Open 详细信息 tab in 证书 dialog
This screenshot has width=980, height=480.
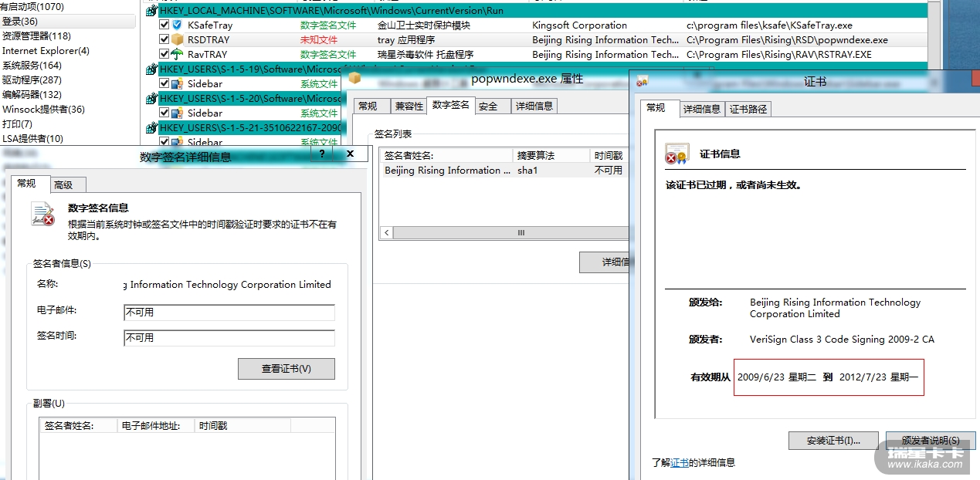click(702, 110)
